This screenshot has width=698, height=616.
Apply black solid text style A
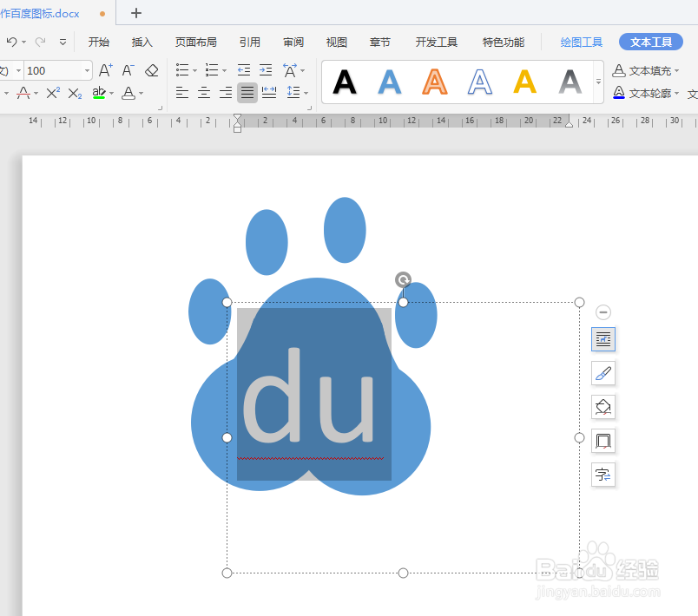tap(345, 82)
